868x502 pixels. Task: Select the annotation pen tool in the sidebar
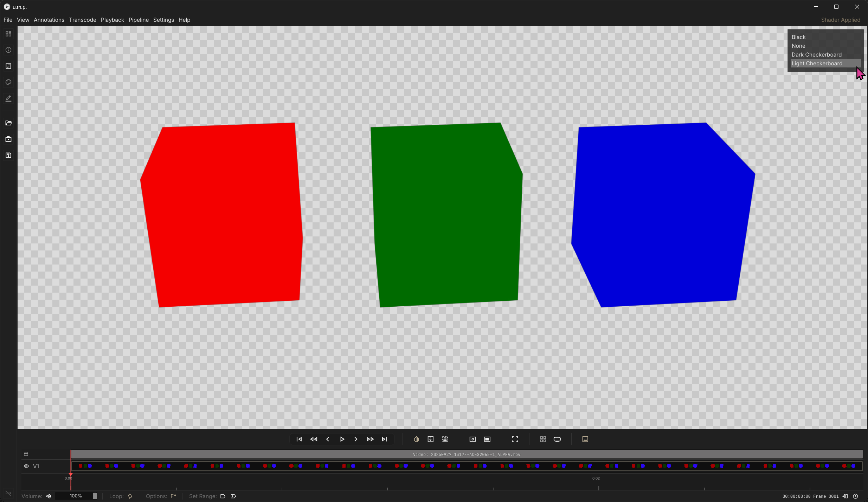(x=8, y=98)
